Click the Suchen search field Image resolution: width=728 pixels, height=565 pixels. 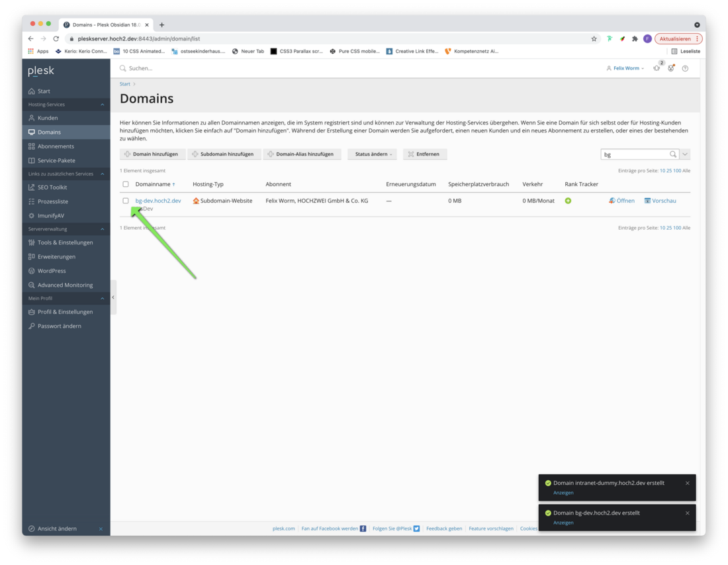(265, 68)
